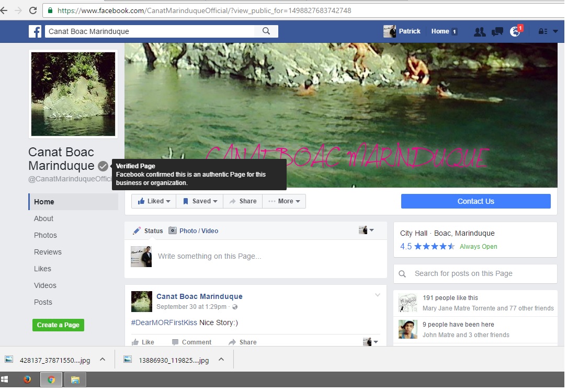Select Photo / Video composer tab
567x392 pixels.
(x=194, y=231)
